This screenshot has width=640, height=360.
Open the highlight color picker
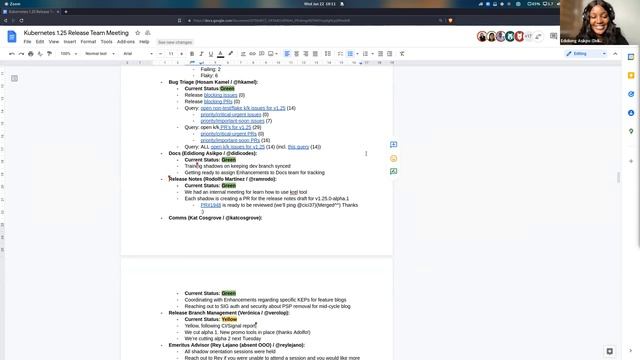coord(231,54)
